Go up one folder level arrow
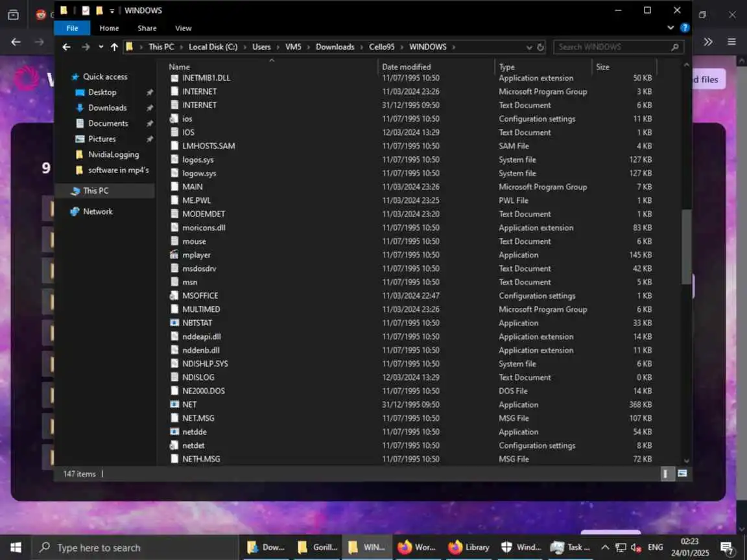747x560 pixels. [114, 47]
